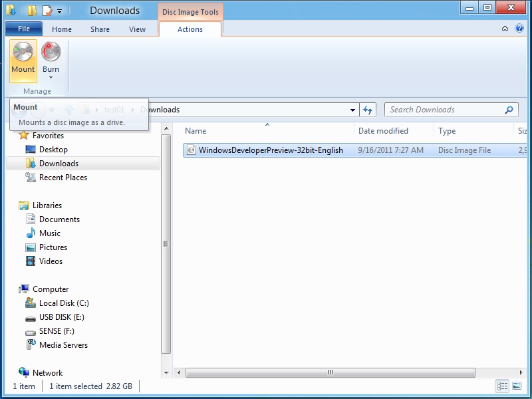The width and height of the screenshot is (532, 399).
Task: Click inside the Search Downloads box
Action: coord(446,110)
